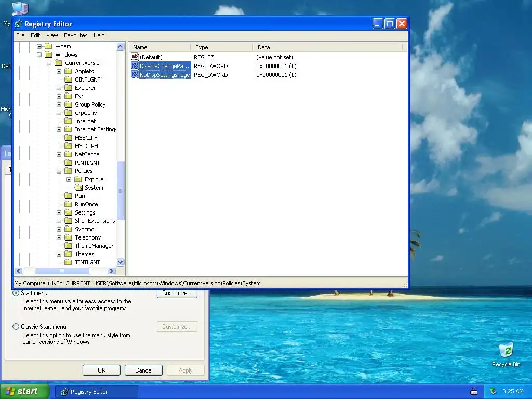Click the NoDispSettingsPage DWORD value icon
This screenshot has width=532, height=399.
tap(135, 75)
